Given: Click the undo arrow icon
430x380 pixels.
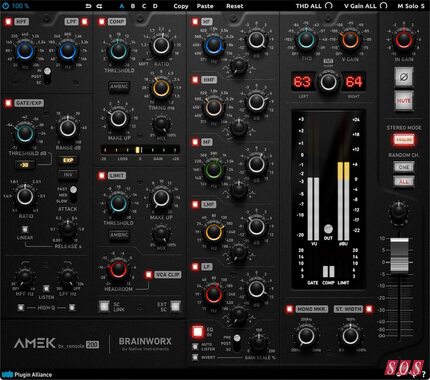Looking at the screenshot, I should click(x=88, y=6).
